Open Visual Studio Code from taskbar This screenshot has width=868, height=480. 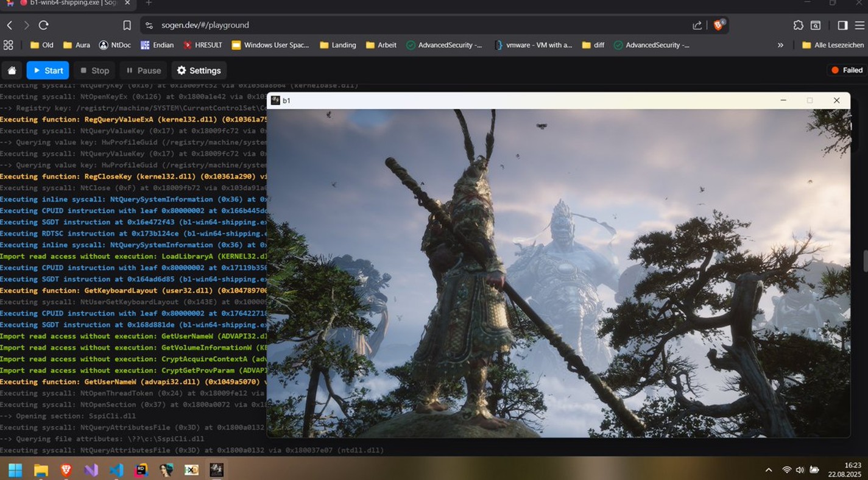[x=116, y=470]
